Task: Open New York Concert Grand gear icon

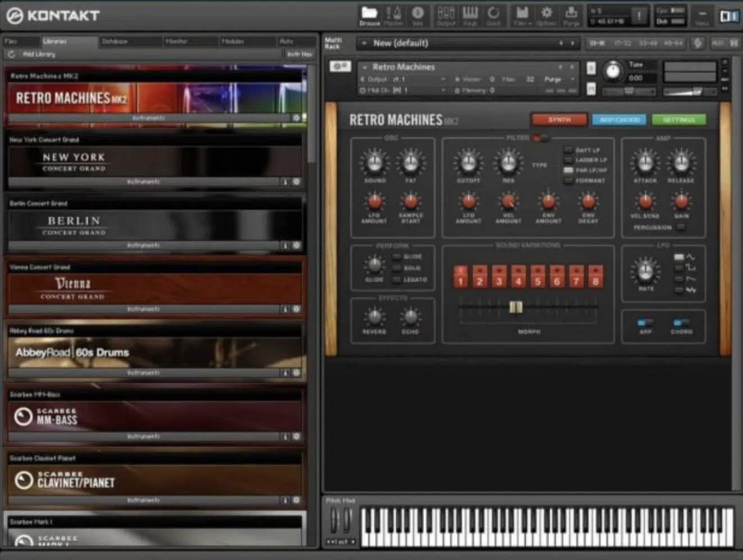Action: pos(296,182)
